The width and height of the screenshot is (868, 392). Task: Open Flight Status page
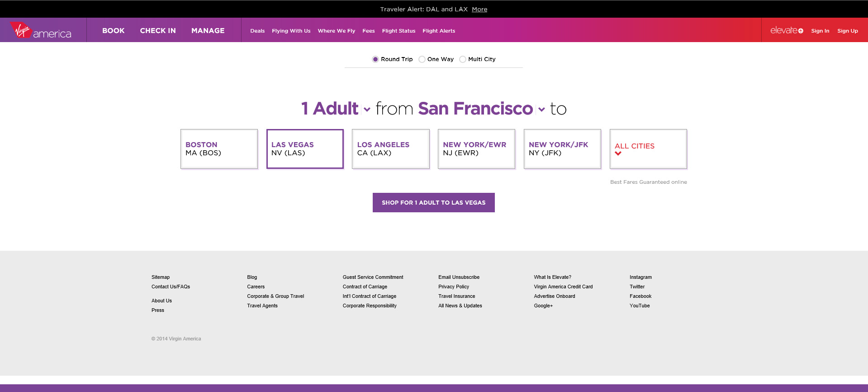coord(398,31)
